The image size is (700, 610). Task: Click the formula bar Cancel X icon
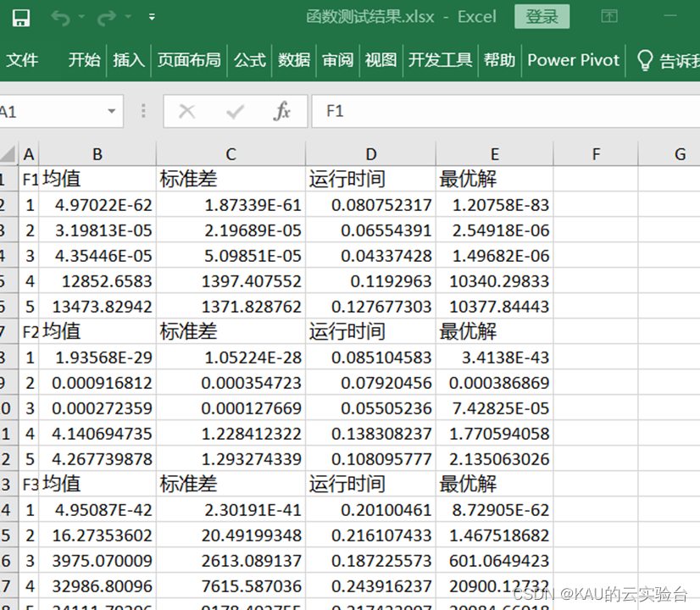186,111
